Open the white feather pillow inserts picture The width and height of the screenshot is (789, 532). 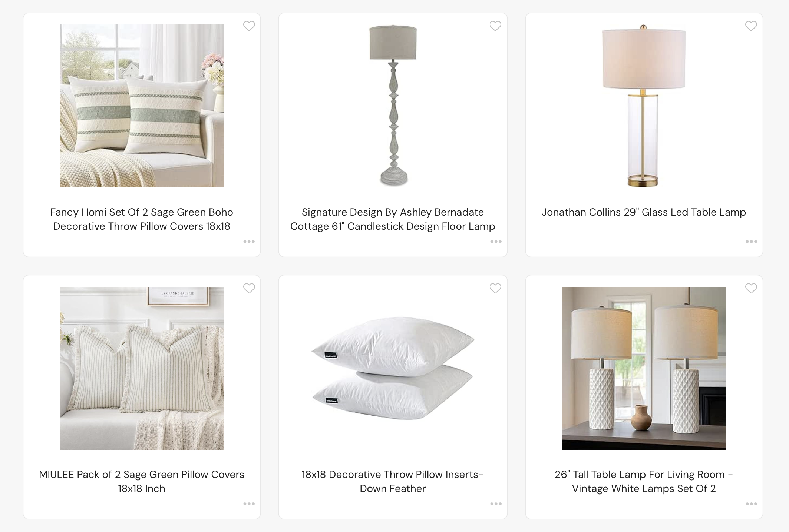click(x=393, y=368)
